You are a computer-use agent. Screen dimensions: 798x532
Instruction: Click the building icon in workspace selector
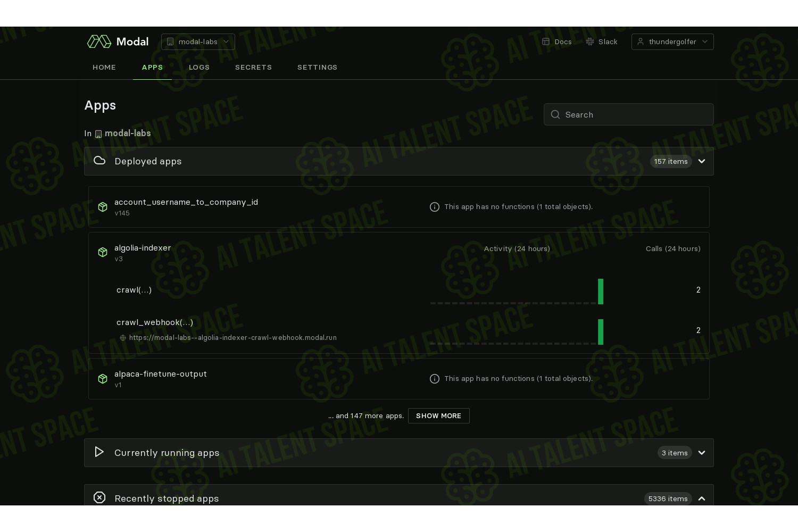170,41
